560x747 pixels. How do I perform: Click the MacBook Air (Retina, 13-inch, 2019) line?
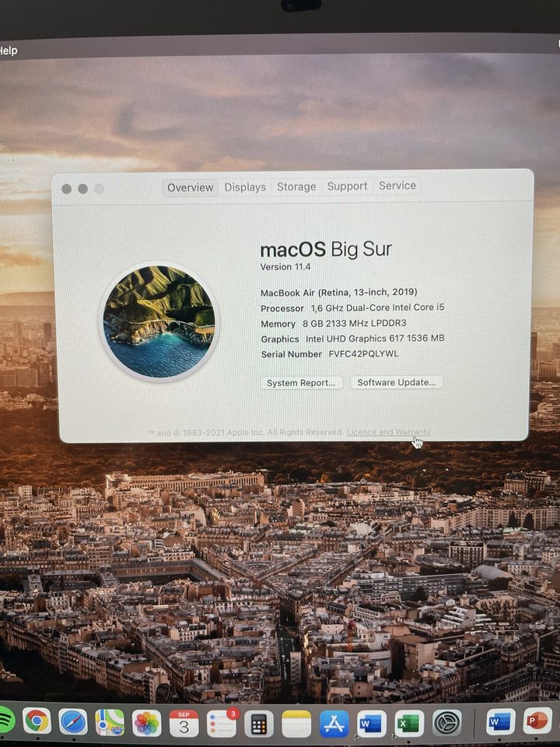point(338,292)
